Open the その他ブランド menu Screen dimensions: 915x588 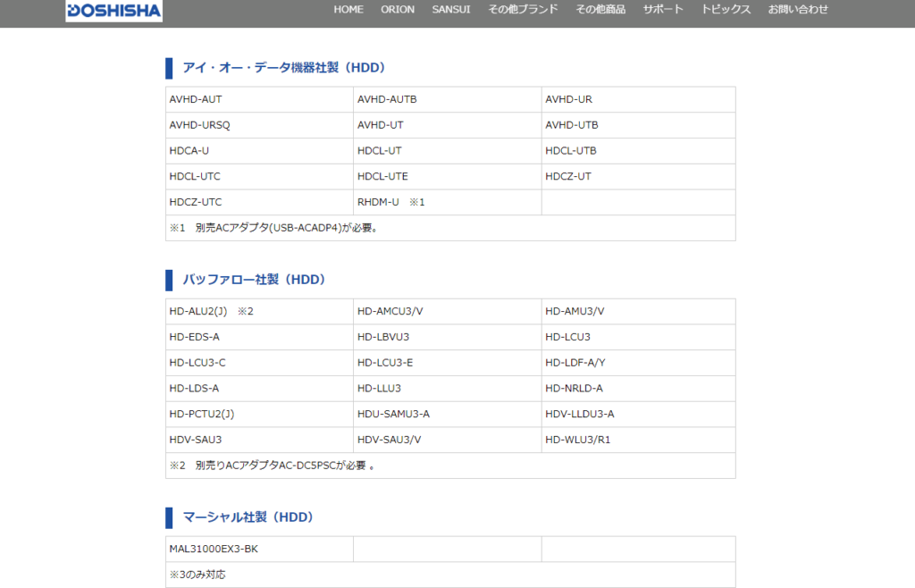523,9
